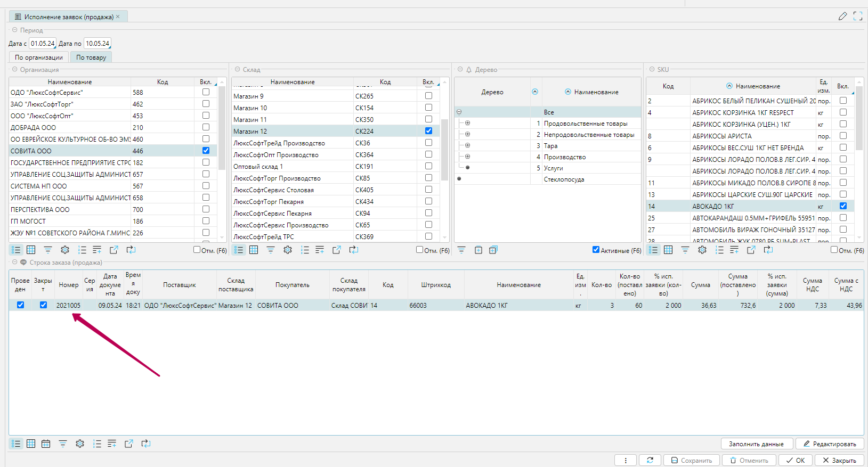Click the filter icon under the Организация grid
Screen dimensions: 868x467
pyautogui.click(x=48, y=250)
